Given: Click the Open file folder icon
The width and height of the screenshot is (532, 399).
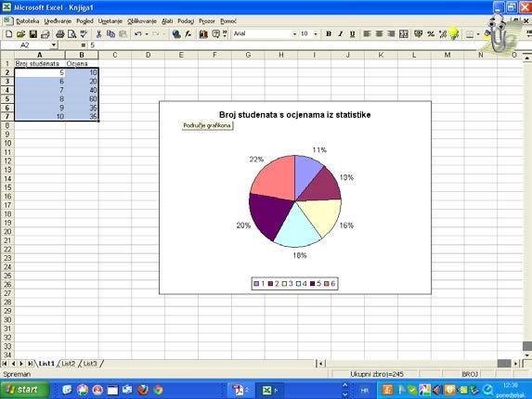Looking at the screenshot, I should (x=20, y=34).
